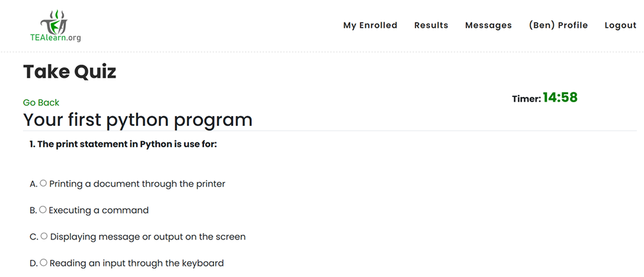
Task: Go to the Results menu item
Action: pos(431,26)
